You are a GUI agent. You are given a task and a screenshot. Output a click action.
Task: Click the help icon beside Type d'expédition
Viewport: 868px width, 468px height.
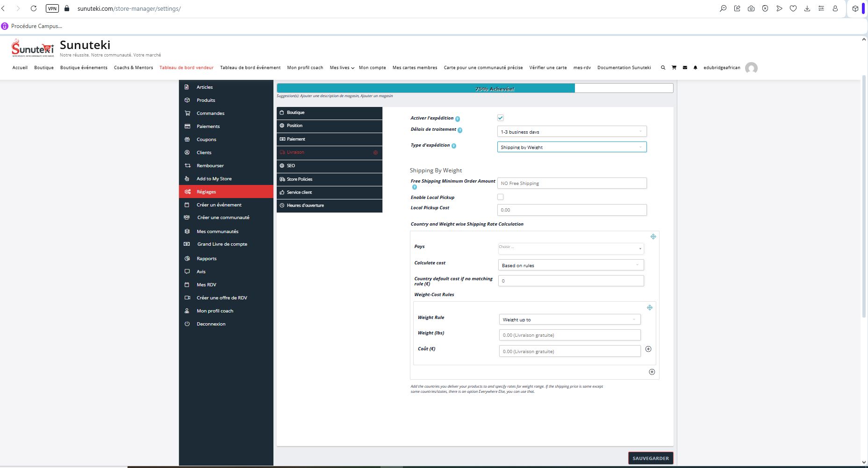coord(454,146)
